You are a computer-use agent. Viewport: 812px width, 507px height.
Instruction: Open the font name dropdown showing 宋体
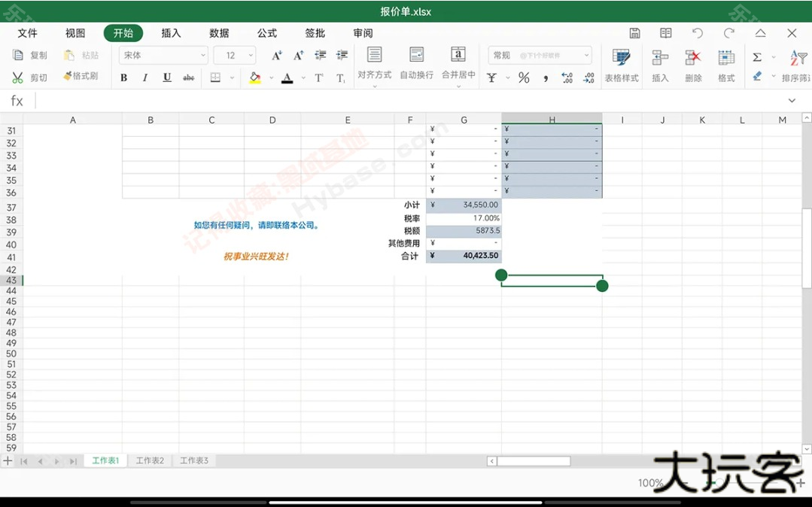click(163, 55)
